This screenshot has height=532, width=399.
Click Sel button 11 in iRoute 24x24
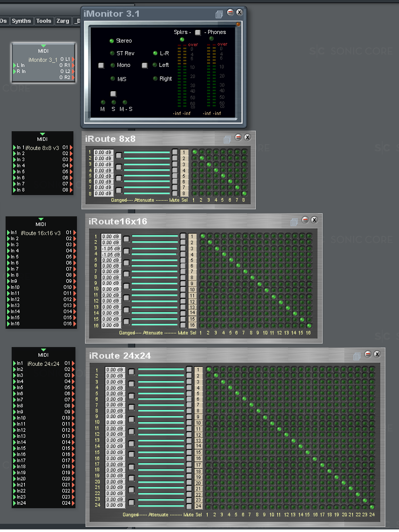point(198,429)
